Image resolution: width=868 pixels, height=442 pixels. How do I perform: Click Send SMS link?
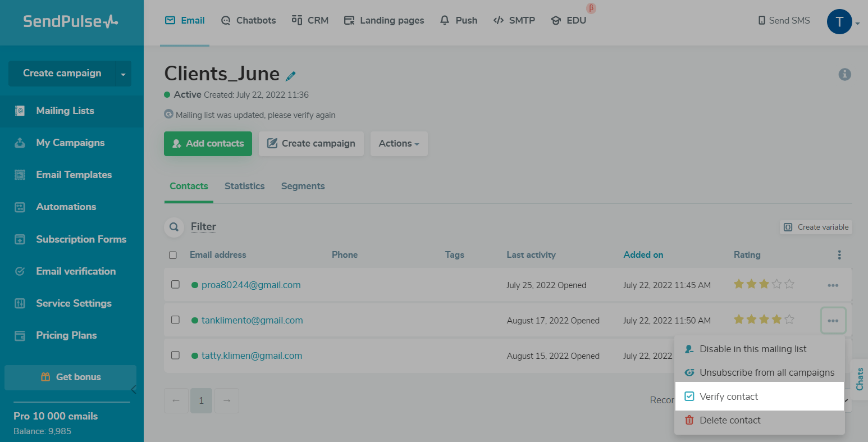[784, 21]
